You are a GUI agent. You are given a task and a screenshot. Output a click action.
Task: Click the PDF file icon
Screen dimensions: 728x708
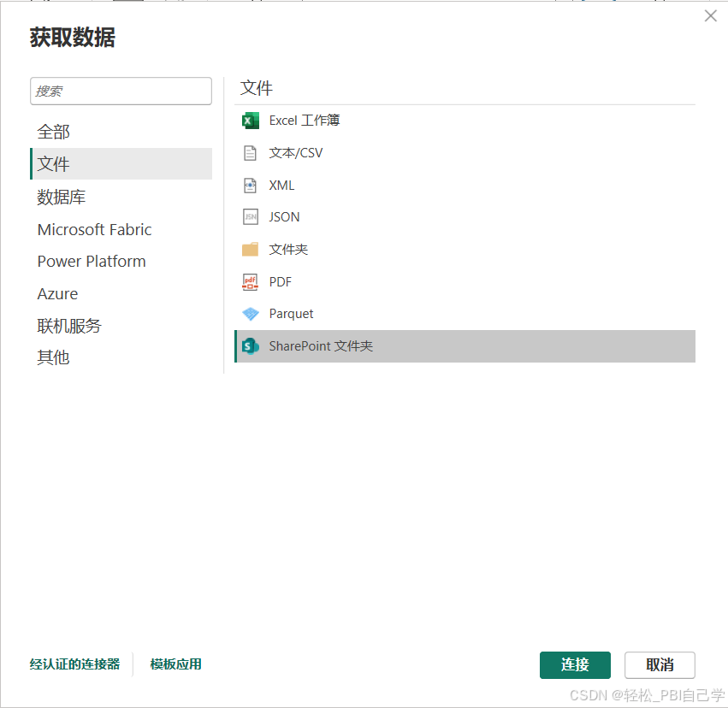click(251, 281)
